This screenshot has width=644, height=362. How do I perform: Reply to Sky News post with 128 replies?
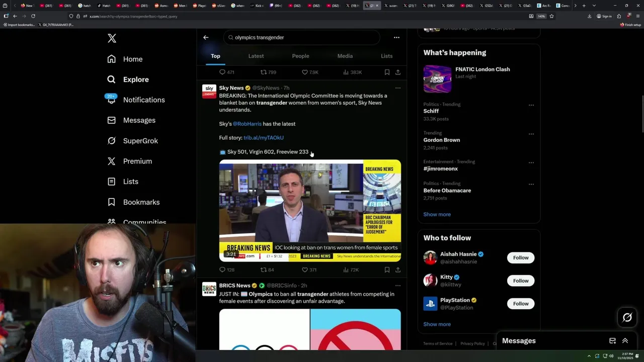point(227,270)
